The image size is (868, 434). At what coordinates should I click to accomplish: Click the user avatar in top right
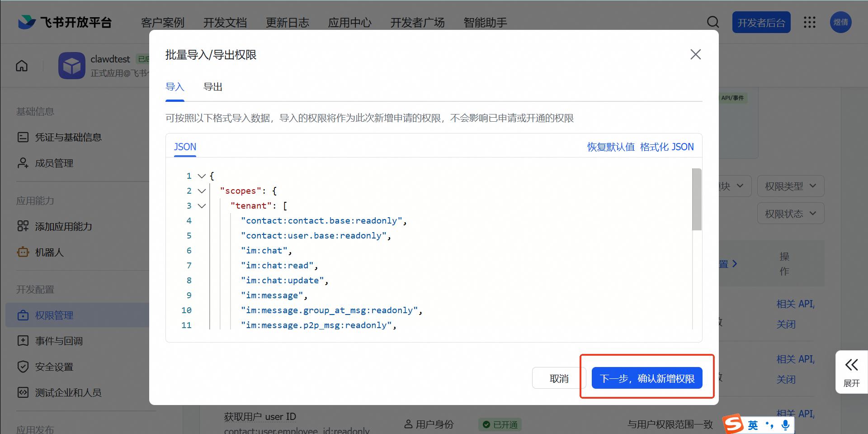pos(840,22)
